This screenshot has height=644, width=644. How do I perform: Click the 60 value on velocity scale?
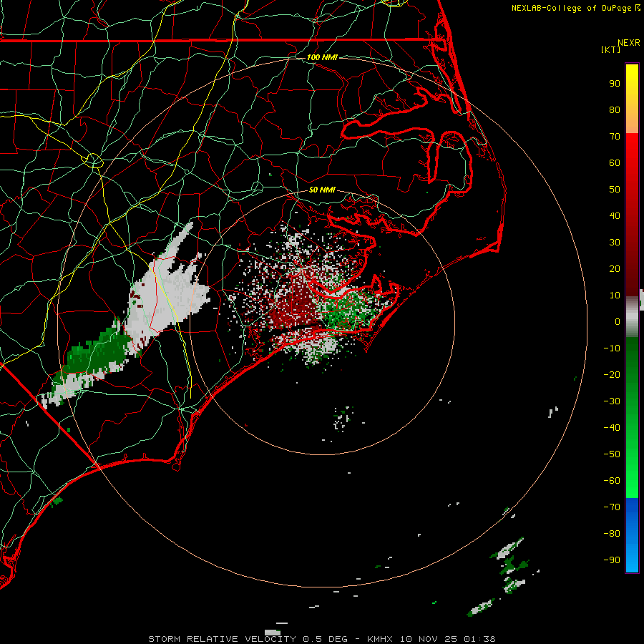click(615, 163)
